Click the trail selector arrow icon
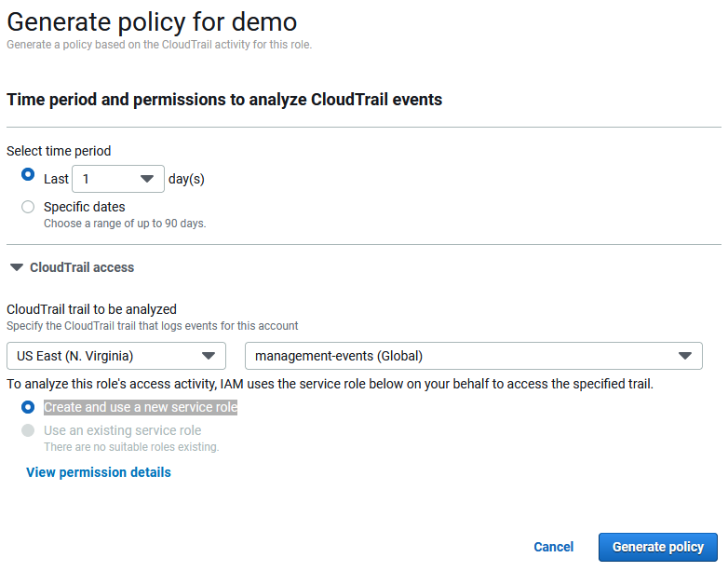 click(685, 356)
